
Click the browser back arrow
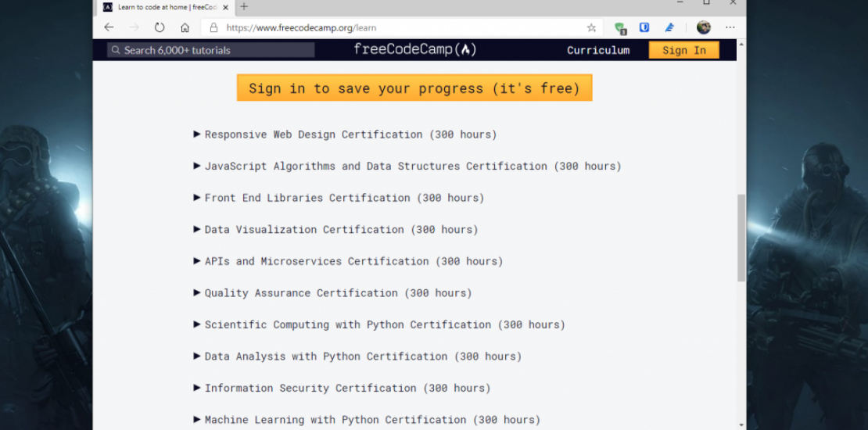pos(109,27)
